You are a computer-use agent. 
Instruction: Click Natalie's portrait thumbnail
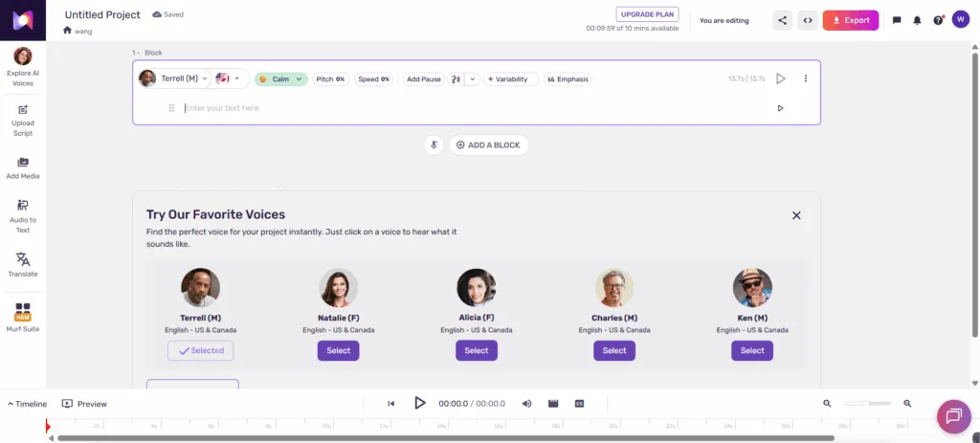338,288
